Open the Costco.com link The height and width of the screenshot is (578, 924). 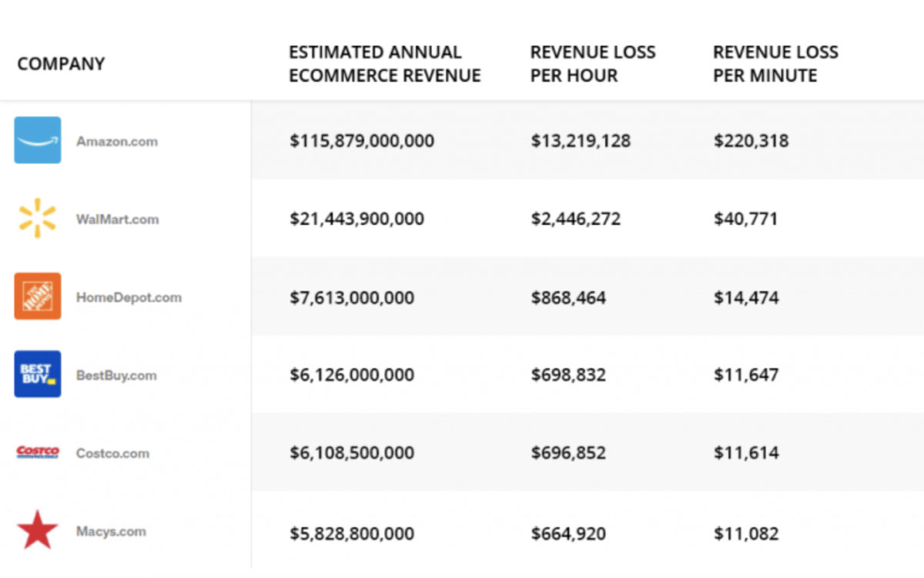pos(112,453)
